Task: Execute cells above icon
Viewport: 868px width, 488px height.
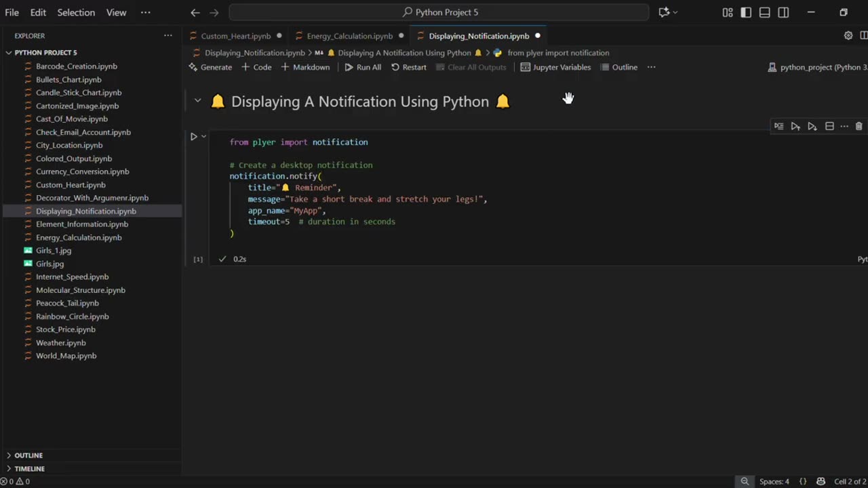Action: [x=795, y=126]
